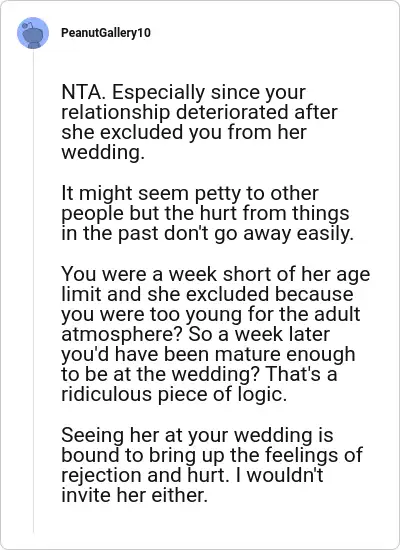Collapse the comment using the vertical thread line
This screenshot has width=400, height=550.
coord(34,291)
